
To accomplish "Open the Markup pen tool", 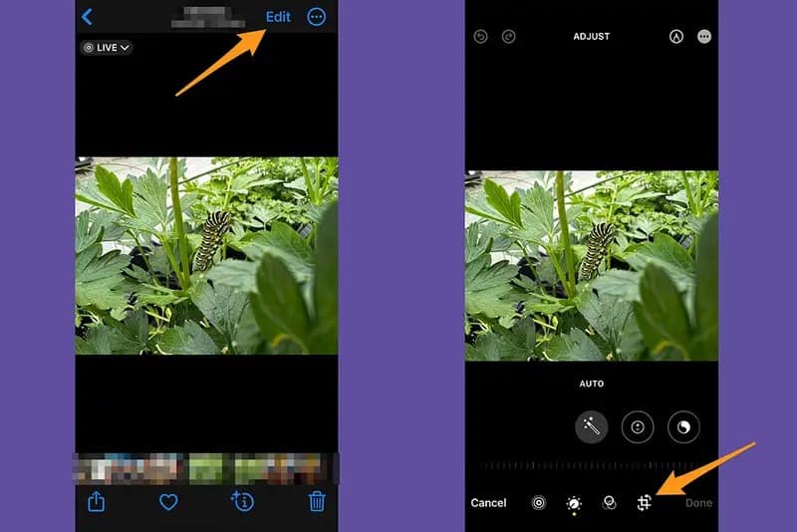I will tap(675, 36).
